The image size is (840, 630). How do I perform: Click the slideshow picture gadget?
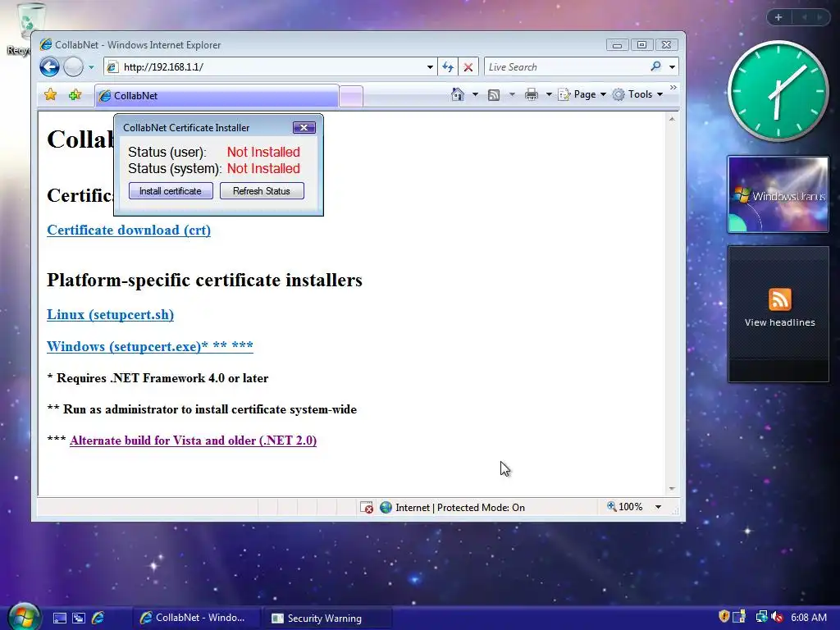pyautogui.click(x=778, y=194)
